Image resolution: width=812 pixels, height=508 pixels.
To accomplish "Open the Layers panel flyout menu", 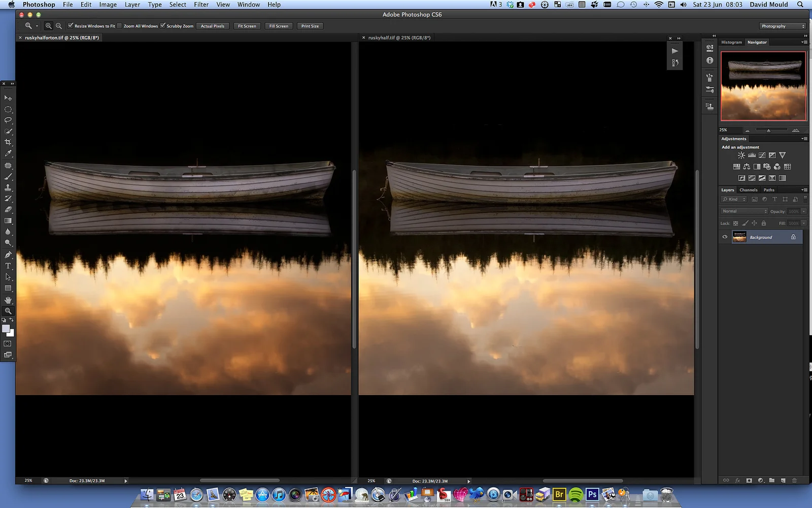I will point(804,190).
